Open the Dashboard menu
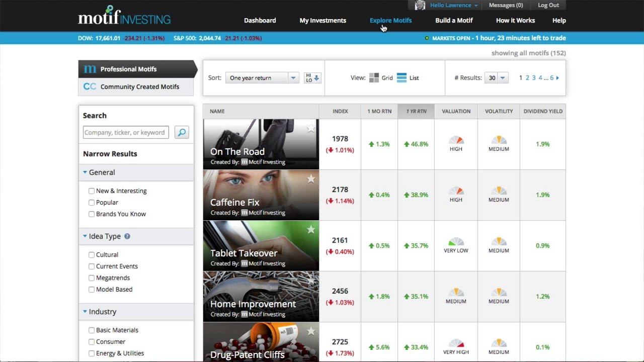 click(x=260, y=21)
